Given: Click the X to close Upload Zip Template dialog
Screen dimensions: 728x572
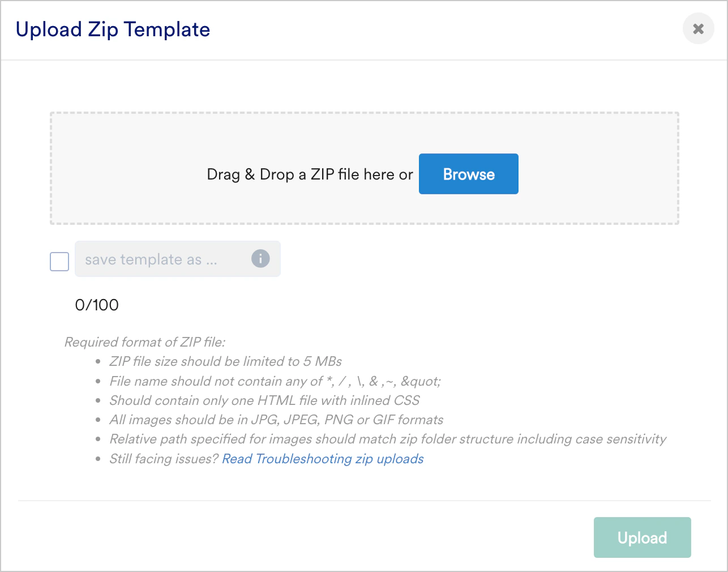Looking at the screenshot, I should tap(698, 29).
